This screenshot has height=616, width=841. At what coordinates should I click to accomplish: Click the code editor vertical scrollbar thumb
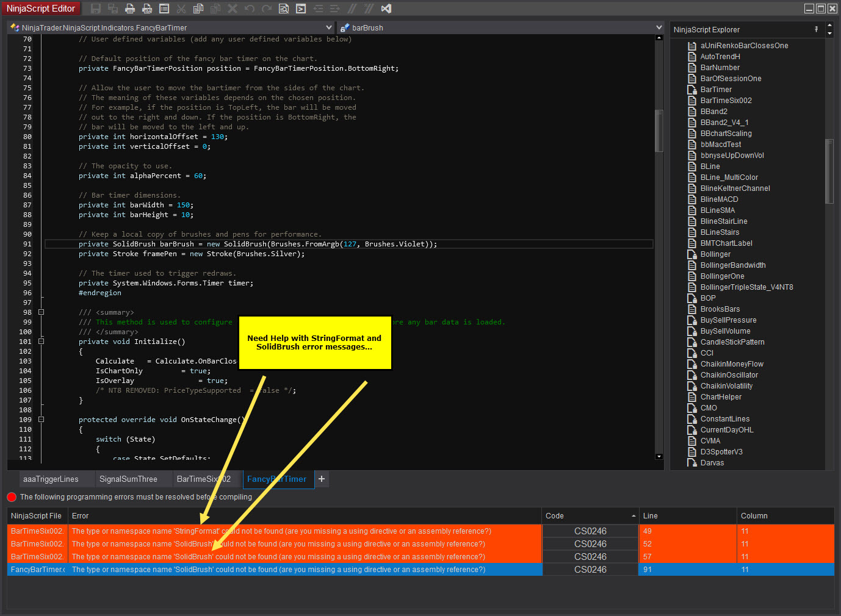pos(659,131)
